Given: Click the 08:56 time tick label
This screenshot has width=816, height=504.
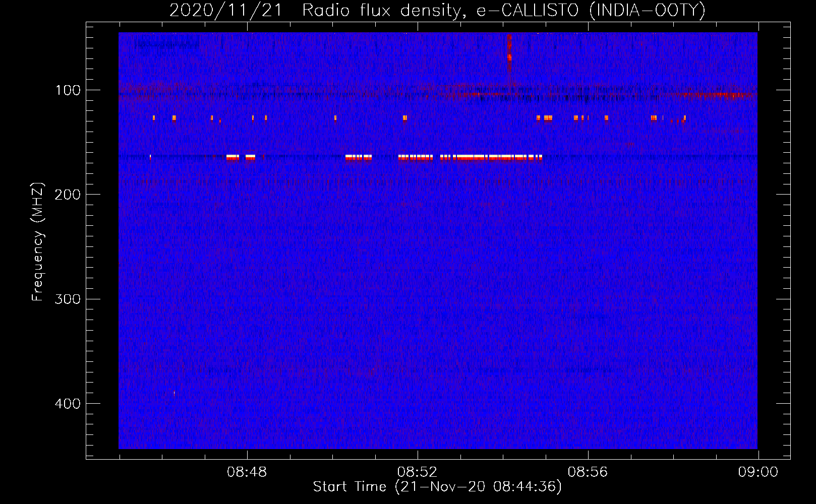Looking at the screenshot, I should point(588,472).
